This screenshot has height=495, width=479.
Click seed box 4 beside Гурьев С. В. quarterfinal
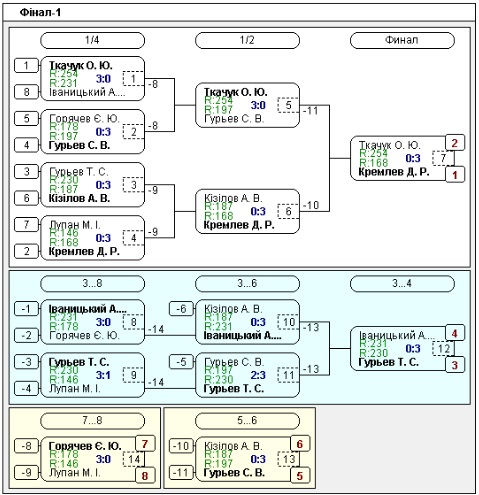(x=26, y=145)
